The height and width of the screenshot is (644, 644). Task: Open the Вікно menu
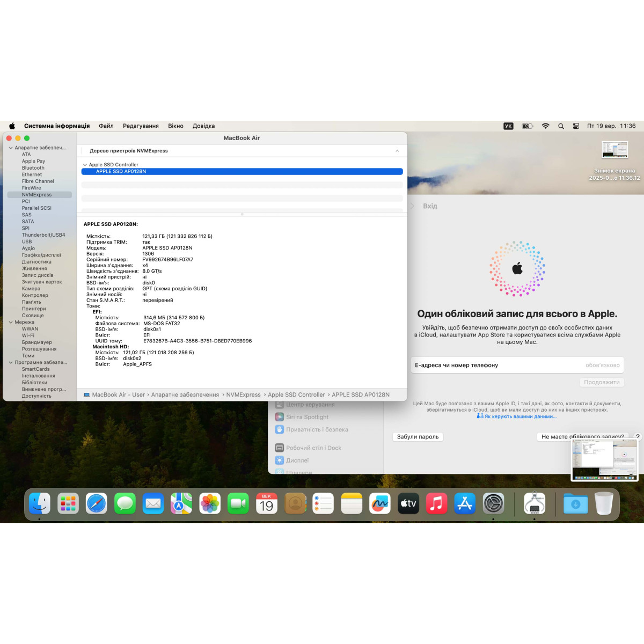point(175,126)
